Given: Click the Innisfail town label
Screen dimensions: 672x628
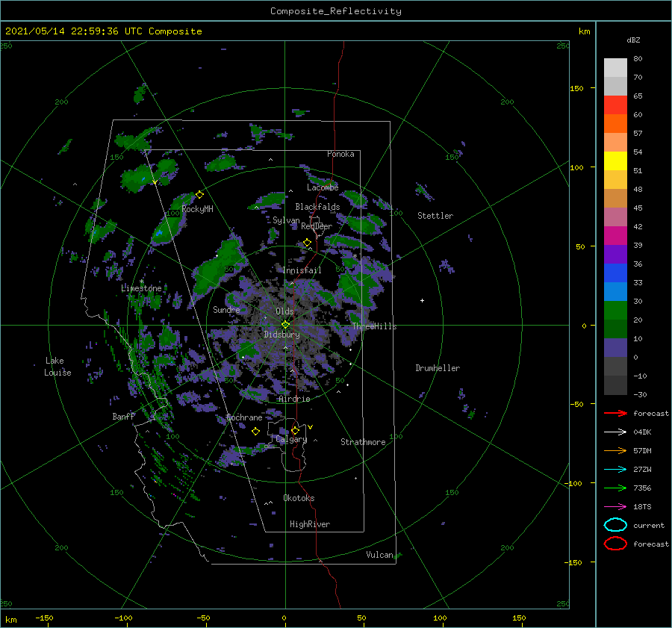Looking at the screenshot, I should pos(302,270).
